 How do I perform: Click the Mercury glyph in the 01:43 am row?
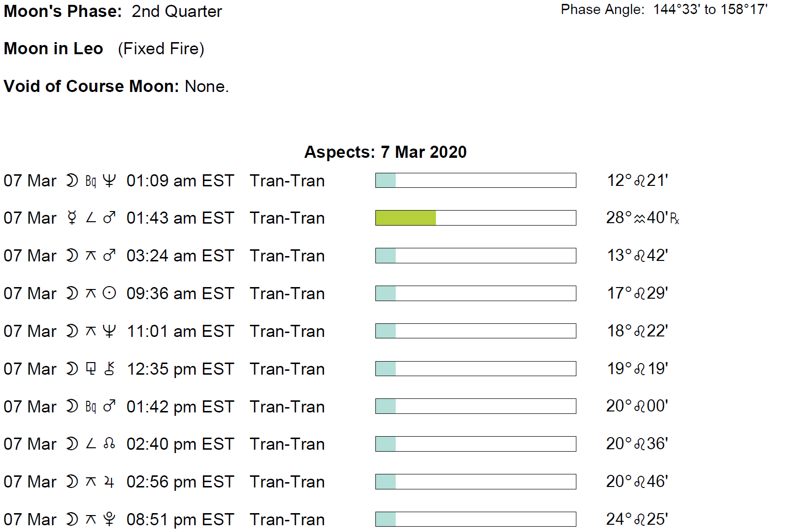pos(72,218)
